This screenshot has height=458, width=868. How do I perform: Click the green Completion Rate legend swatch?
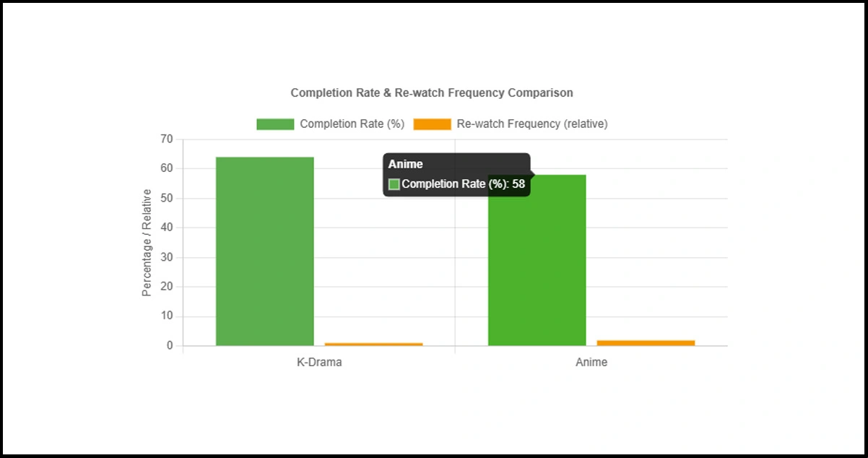click(275, 124)
